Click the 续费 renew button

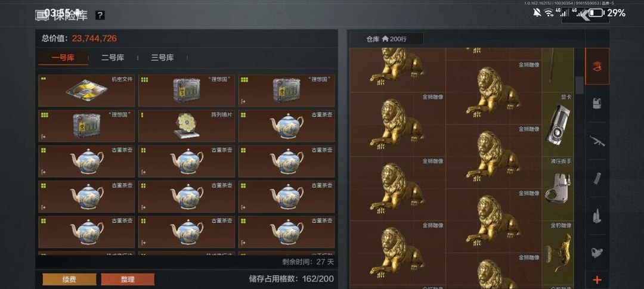point(69,279)
